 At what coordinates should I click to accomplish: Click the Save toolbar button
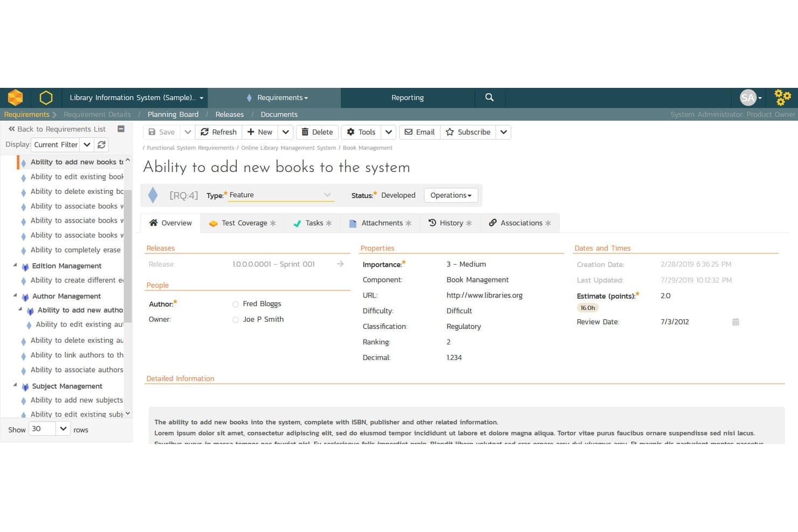(x=161, y=132)
